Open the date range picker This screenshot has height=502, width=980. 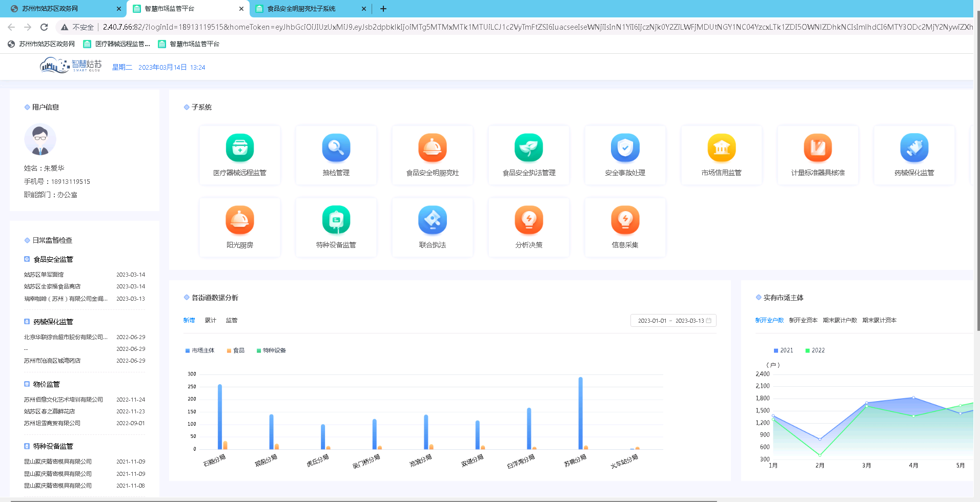(x=673, y=321)
